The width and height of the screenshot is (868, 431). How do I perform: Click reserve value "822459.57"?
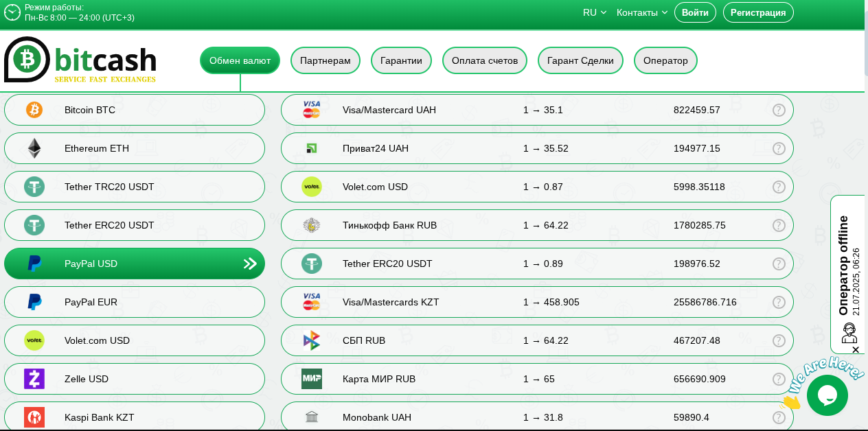[x=697, y=110]
